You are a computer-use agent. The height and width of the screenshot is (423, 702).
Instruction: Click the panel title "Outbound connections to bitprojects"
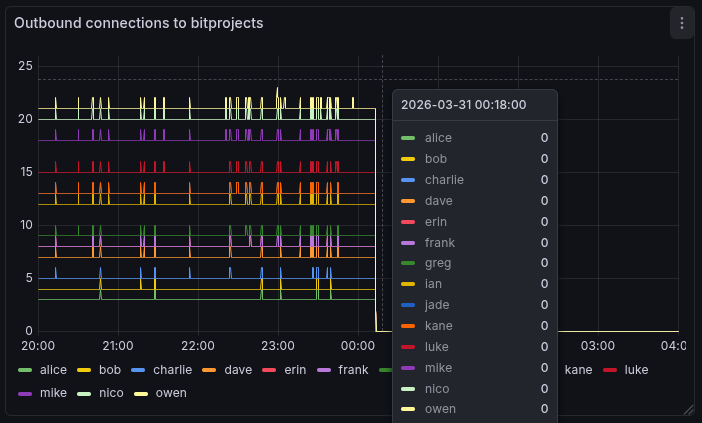click(139, 23)
